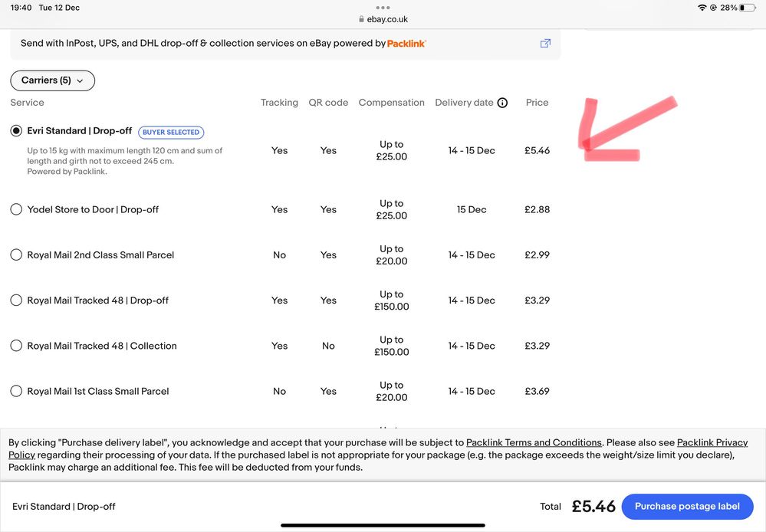Select Yodel Store to Door Drop-off option
Screen dimensions: 766x532
(16, 209)
